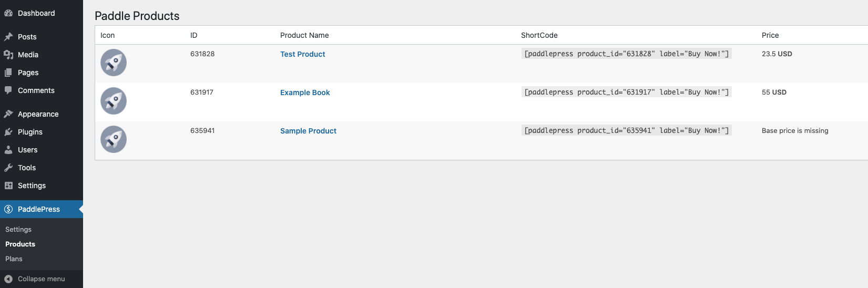
Task: Open the Plans submenu item
Action: [x=14, y=259]
